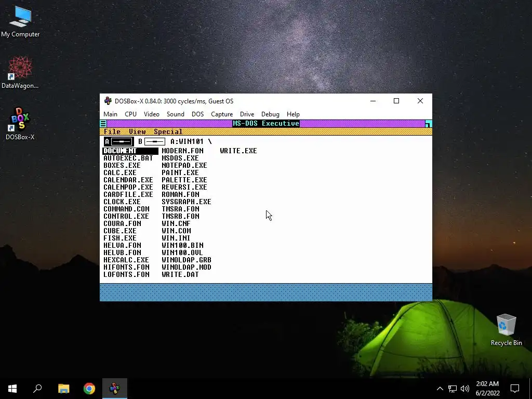Select COMMAND.COM in the file list

(x=126, y=209)
